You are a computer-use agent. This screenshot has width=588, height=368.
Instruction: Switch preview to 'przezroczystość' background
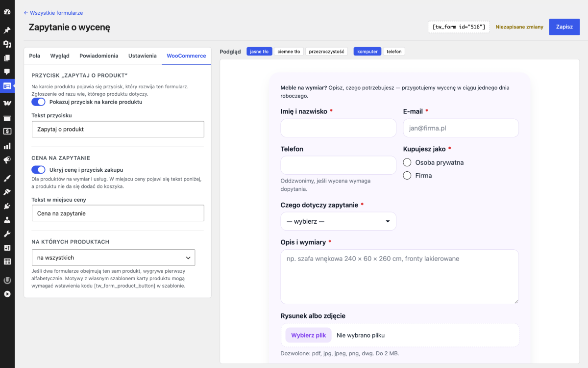point(326,52)
